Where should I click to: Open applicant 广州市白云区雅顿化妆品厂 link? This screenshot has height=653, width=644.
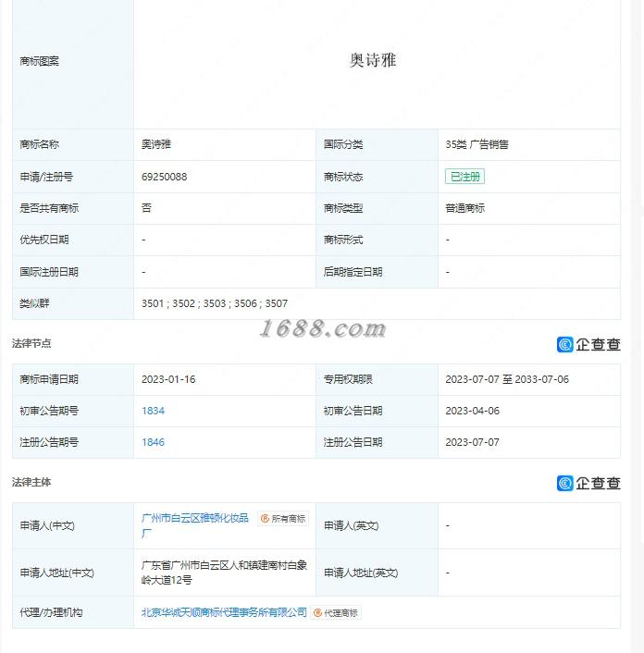pos(195,525)
